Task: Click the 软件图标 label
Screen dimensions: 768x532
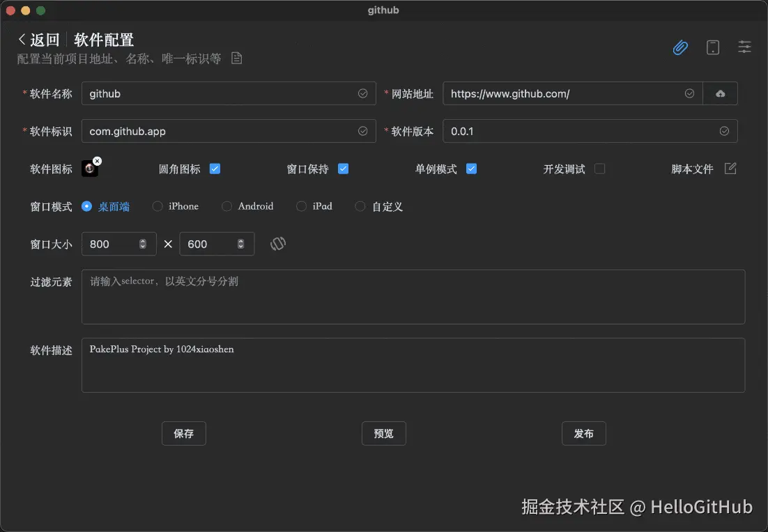Action: coord(51,169)
